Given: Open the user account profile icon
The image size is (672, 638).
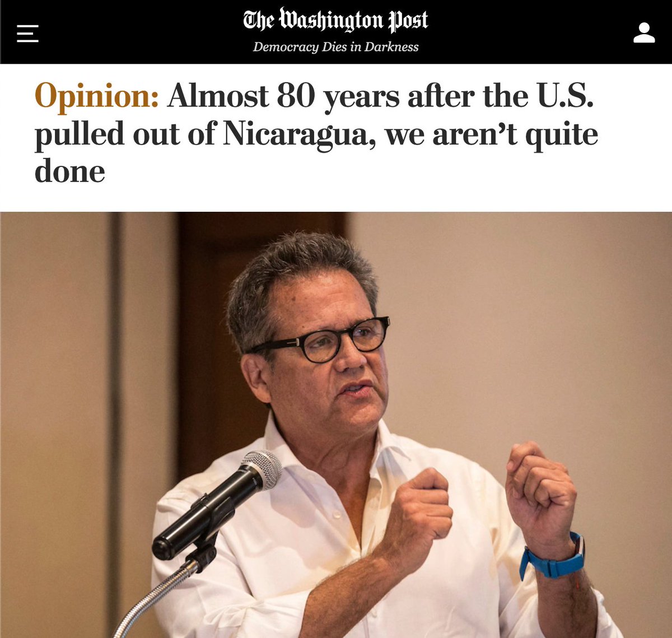Looking at the screenshot, I should tap(644, 32).
